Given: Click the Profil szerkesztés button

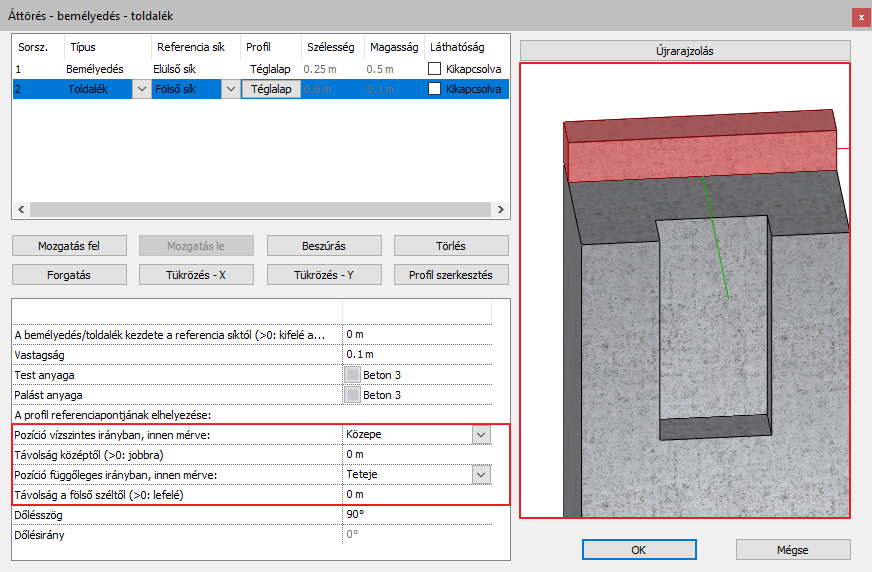Looking at the screenshot, I should (x=451, y=275).
